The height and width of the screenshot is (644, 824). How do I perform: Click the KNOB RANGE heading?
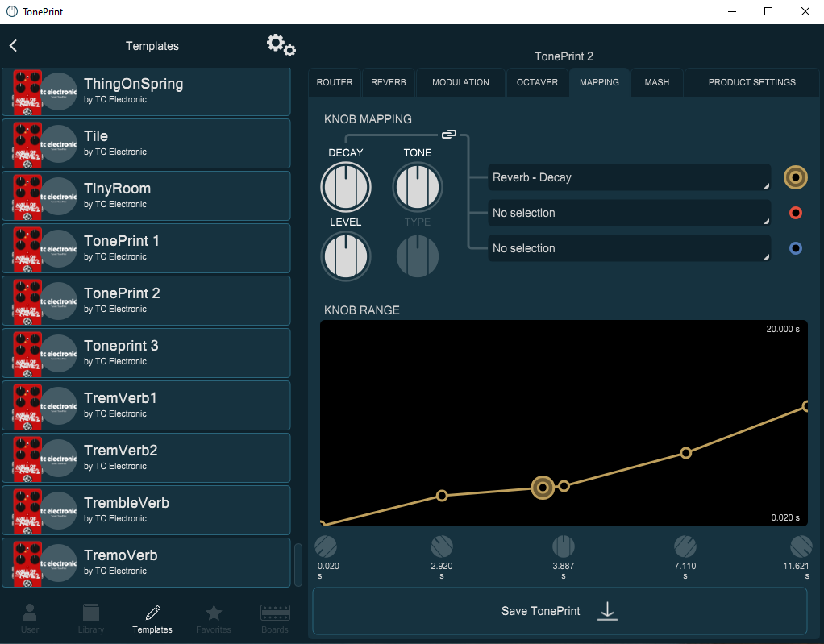pyautogui.click(x=361, y=310)
